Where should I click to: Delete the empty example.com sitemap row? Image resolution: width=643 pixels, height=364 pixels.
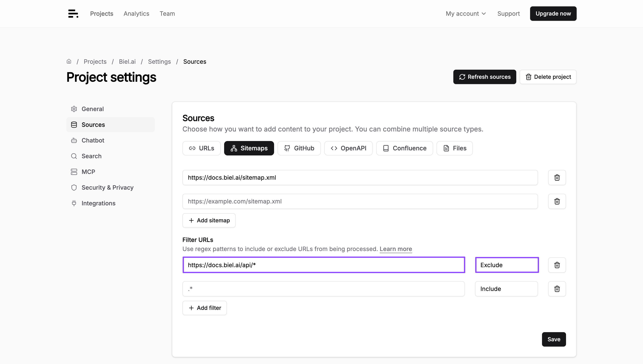pyautogui.click(x=557, y=201)
